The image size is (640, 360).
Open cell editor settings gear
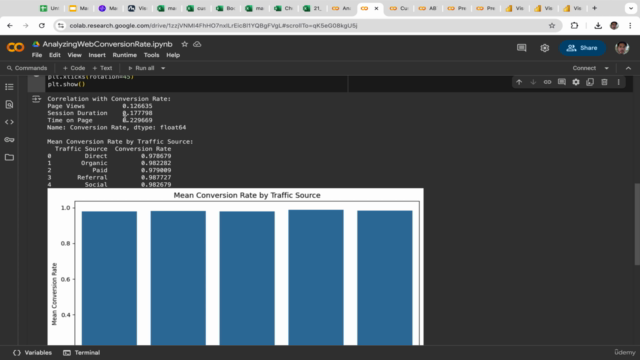pyautogui.click(x=576, y=82)
